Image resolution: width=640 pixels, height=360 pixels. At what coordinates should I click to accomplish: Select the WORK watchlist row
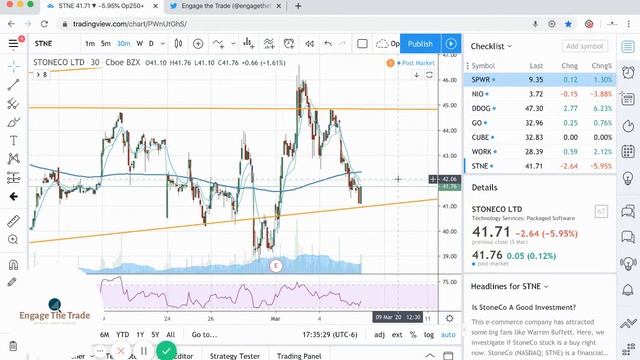540,151
